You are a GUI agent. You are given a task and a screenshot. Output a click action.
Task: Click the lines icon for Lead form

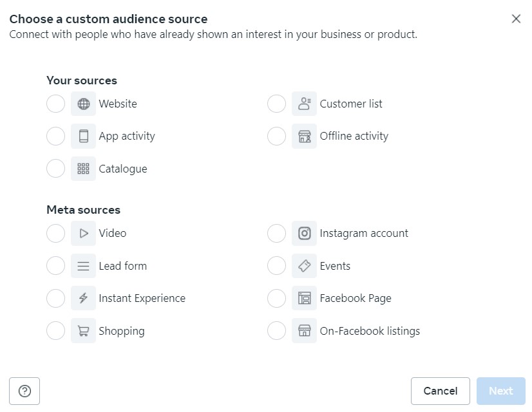pyautogui.click(x=84, y=266)
